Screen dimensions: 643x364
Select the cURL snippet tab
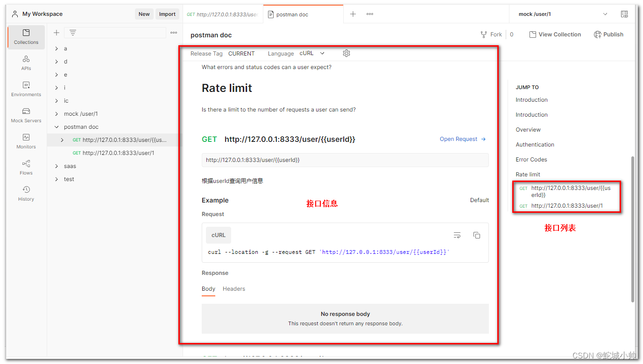click(x=219, y=235)
